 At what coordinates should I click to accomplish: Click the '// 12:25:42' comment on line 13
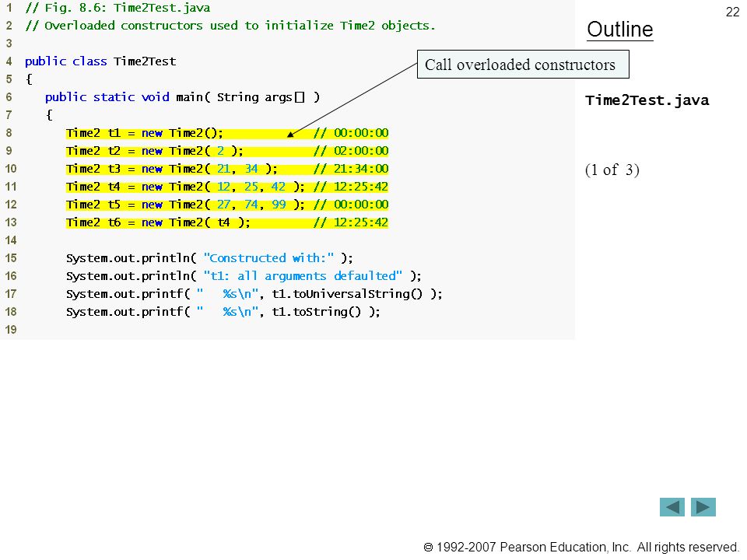[351, 222]
